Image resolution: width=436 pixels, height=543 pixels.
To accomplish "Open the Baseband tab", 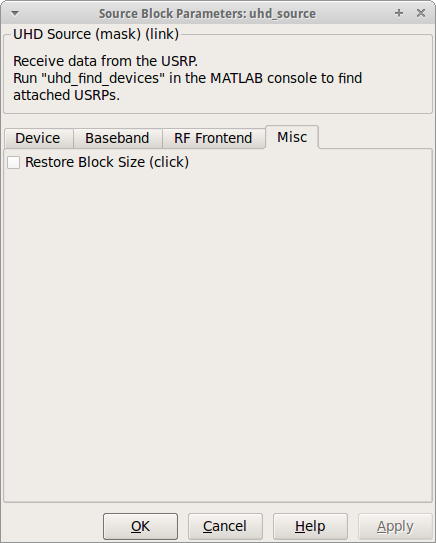I will (117, 138).
